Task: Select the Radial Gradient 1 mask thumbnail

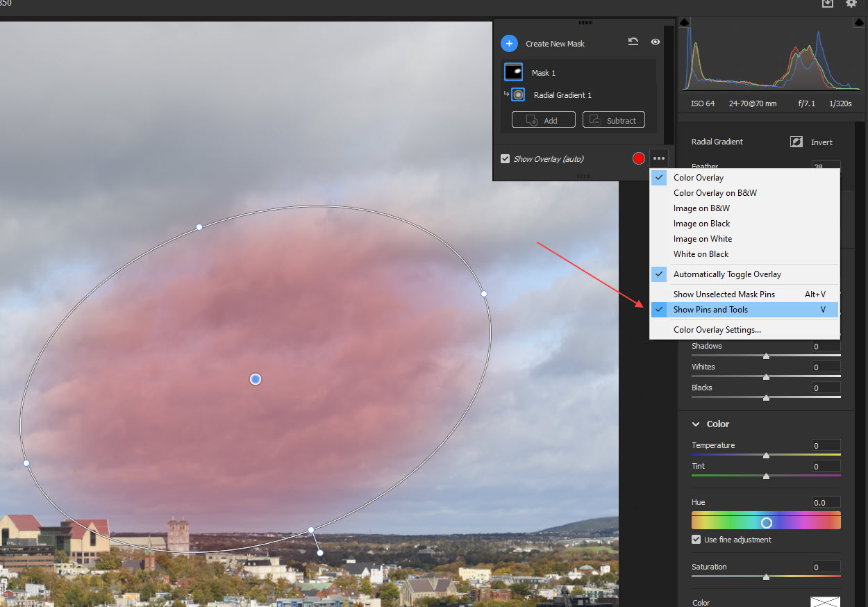Action: pos(517,95)
